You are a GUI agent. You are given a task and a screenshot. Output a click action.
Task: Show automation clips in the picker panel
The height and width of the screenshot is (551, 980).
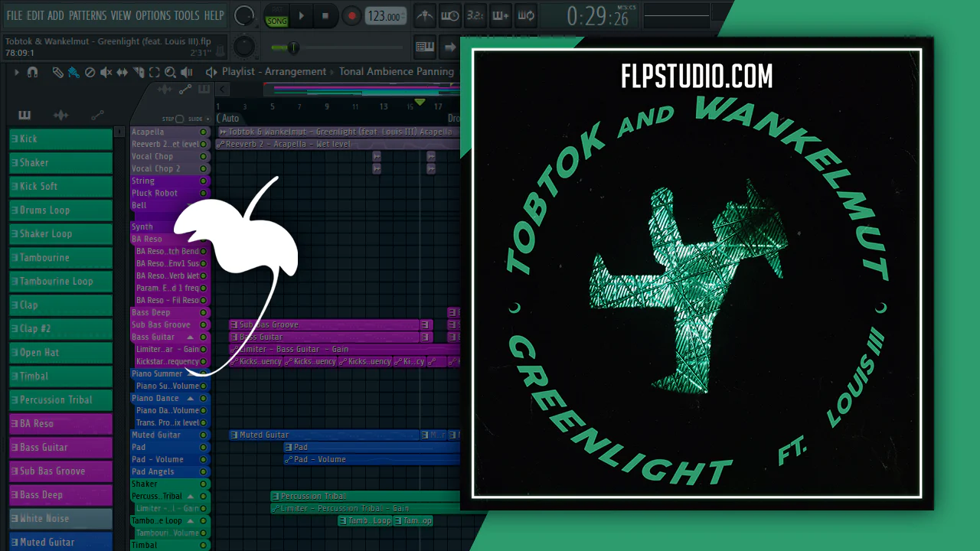click(97, 116)
